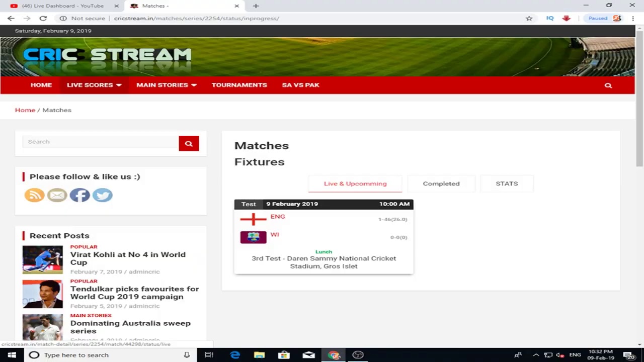This screenshot has width=644, height=362.
Task: Click the Windows taskbar search box
Action: (110, 355)
